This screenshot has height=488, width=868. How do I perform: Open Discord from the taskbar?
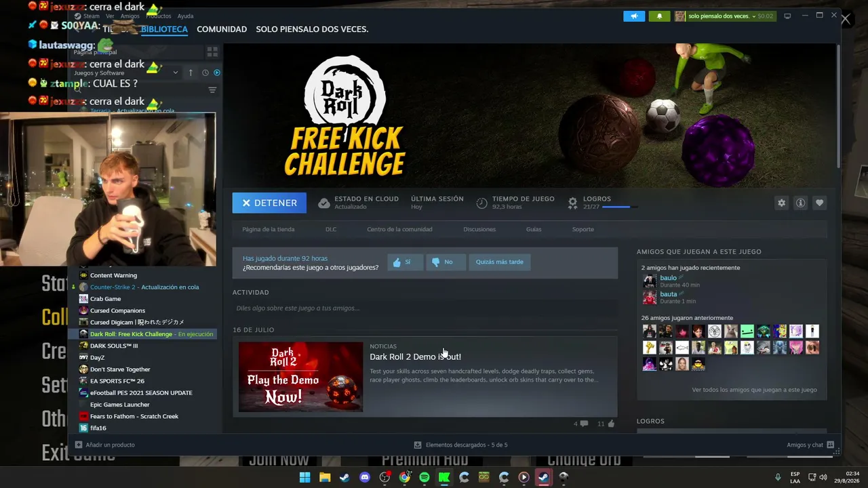pyautogui.click(x=365, y=477)
